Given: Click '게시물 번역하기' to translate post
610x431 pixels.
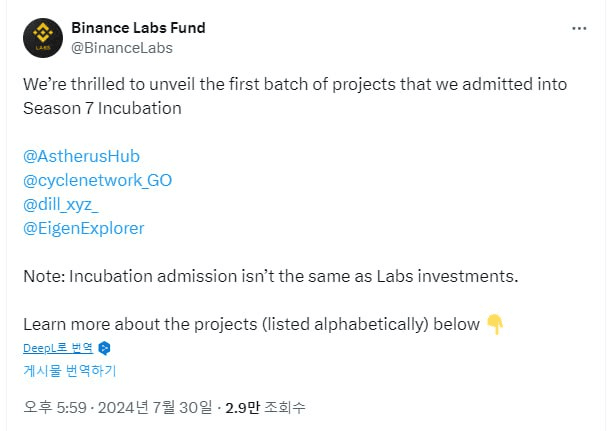Looking at the screenshot, I should point(70,370).
